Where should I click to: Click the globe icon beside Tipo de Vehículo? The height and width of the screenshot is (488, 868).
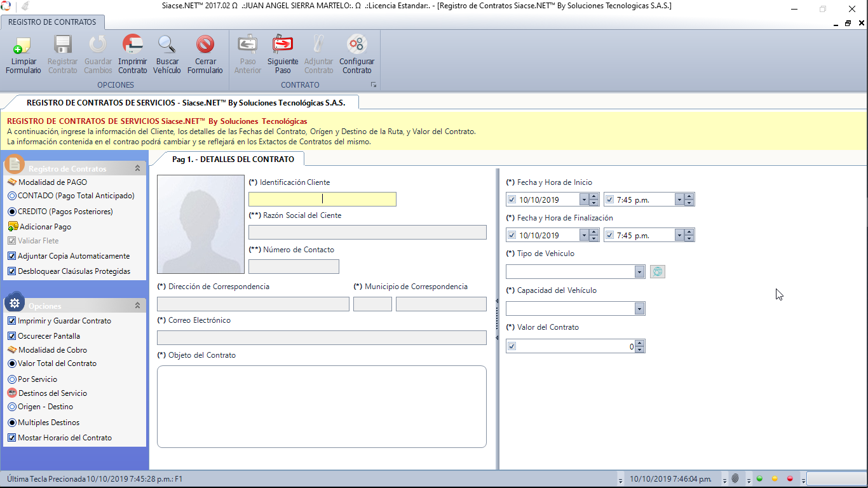tap(658, 271)
